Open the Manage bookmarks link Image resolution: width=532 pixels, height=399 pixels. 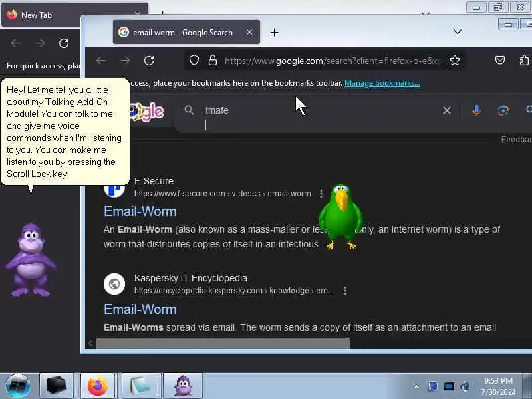click(382, 83)
